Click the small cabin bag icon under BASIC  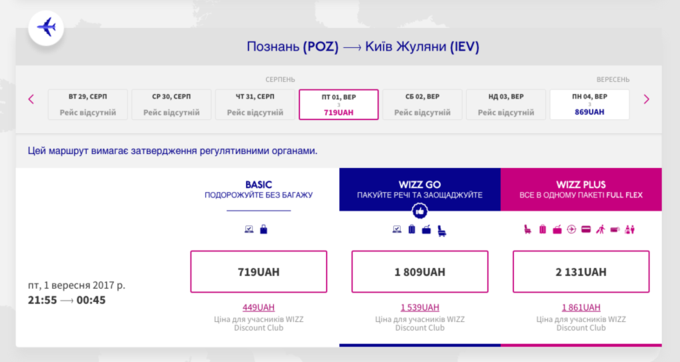pos(264,229)
